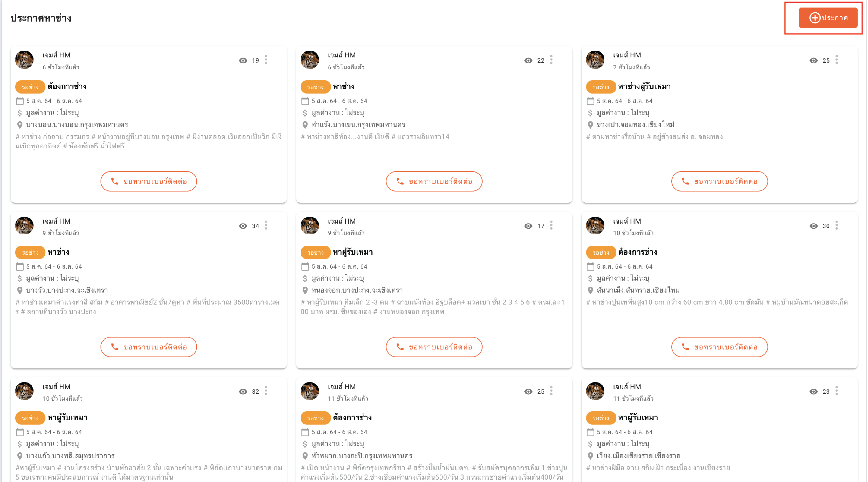
Task: Click location pin icon beside ข่วงเปา.จอมทอง.เชียงใหม่
Action: (590, 125)
